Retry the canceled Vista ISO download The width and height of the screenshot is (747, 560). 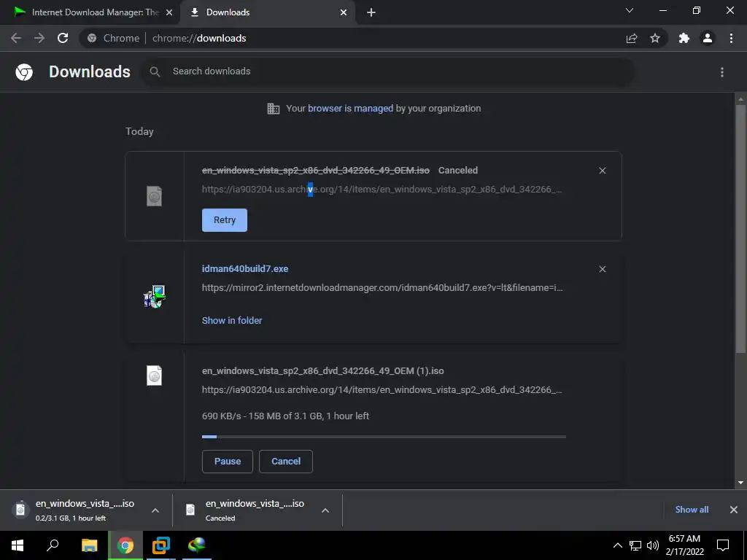225,220
